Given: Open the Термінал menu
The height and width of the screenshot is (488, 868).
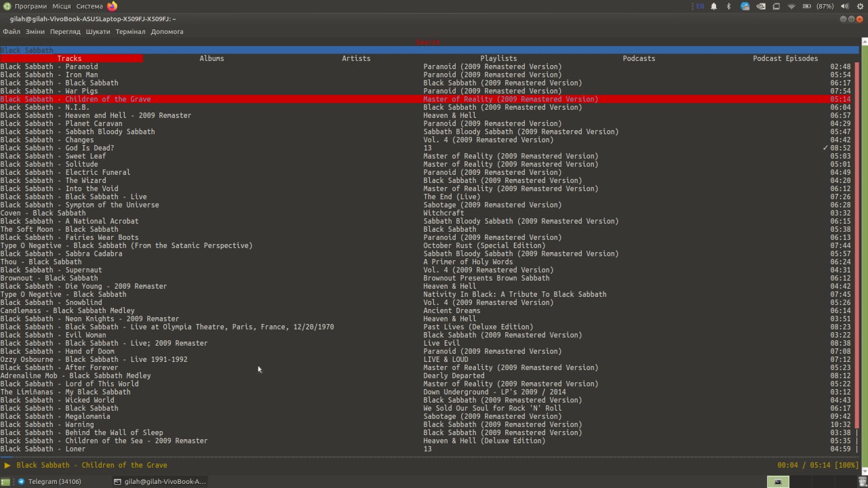Looking at the screenshot, I should pos(130,32).
